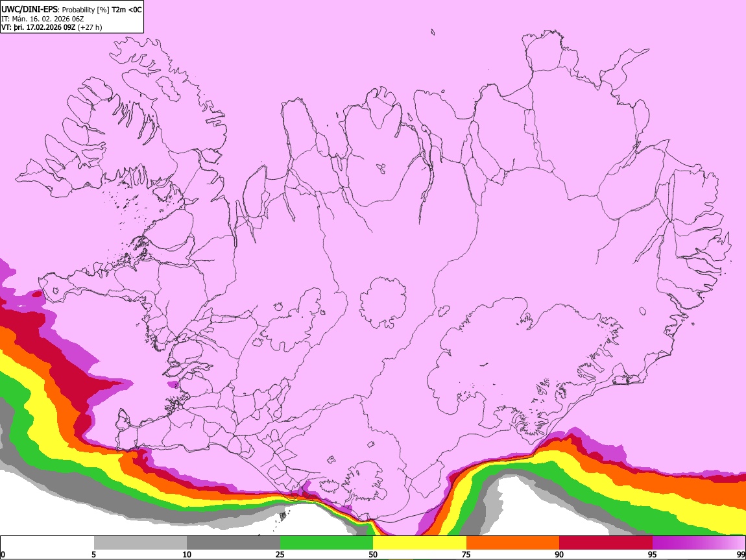Click the green 25–50% legend swatch

coord(326,543)
